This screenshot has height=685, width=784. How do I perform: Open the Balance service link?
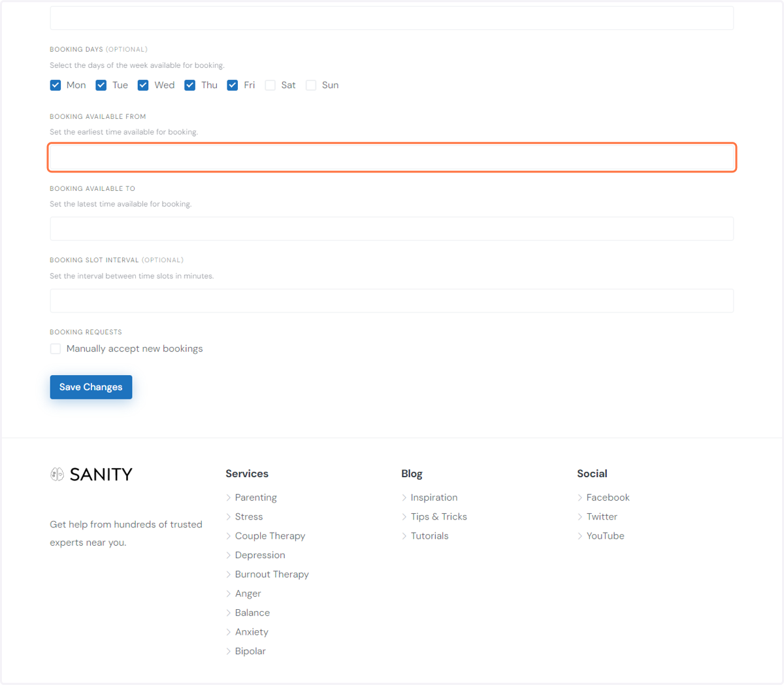(x=252, y=612)
